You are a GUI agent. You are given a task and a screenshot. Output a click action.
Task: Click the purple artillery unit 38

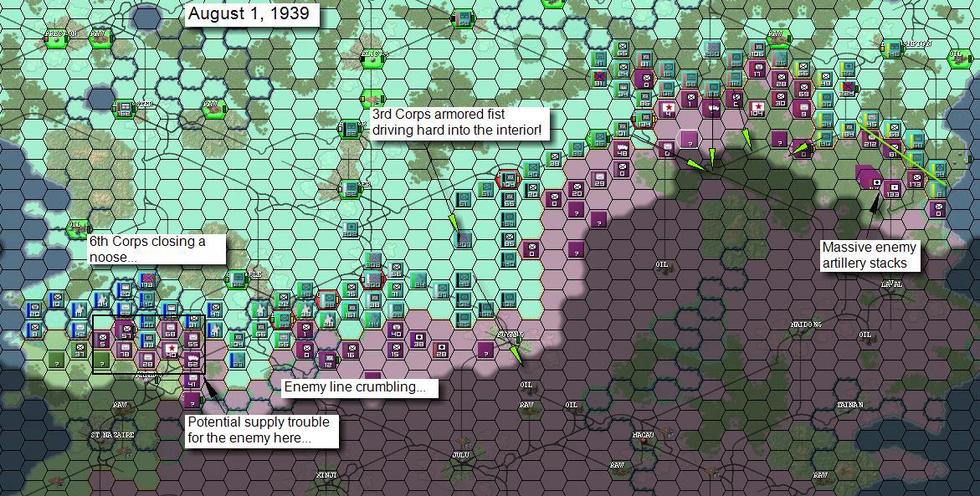tap(418, 340)
